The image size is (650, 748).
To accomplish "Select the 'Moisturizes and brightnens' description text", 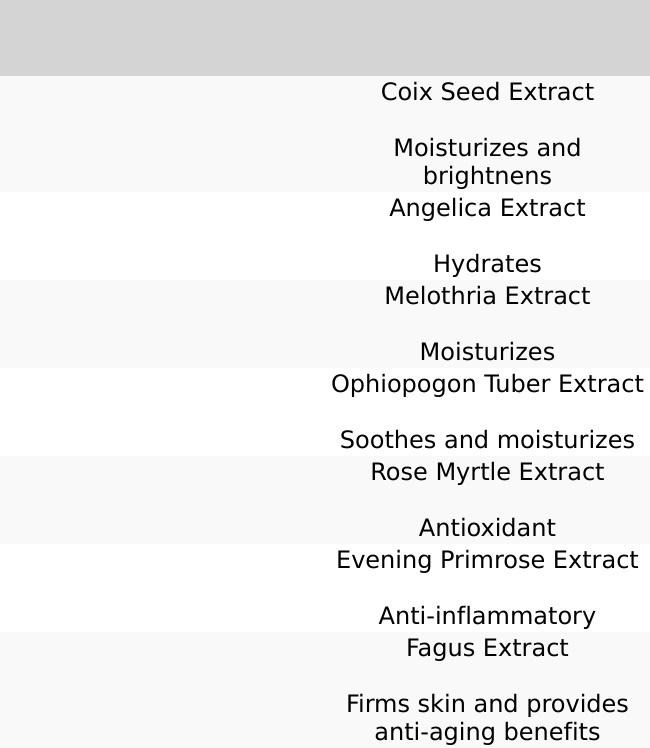I will click(x=487, y=162).
